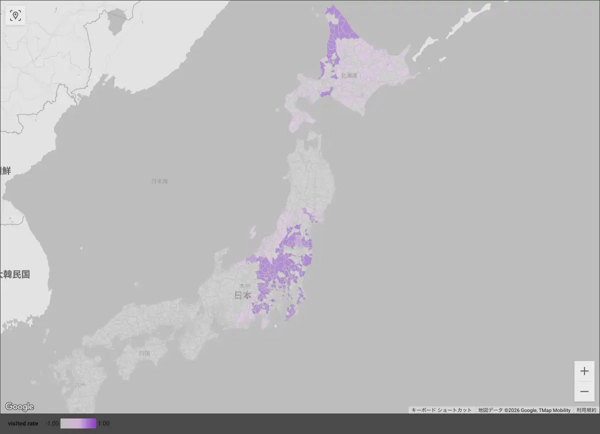This screenshot has width=600, height=434.
Task: Open the 利用規約 terms link
Action: coord(586,410)
